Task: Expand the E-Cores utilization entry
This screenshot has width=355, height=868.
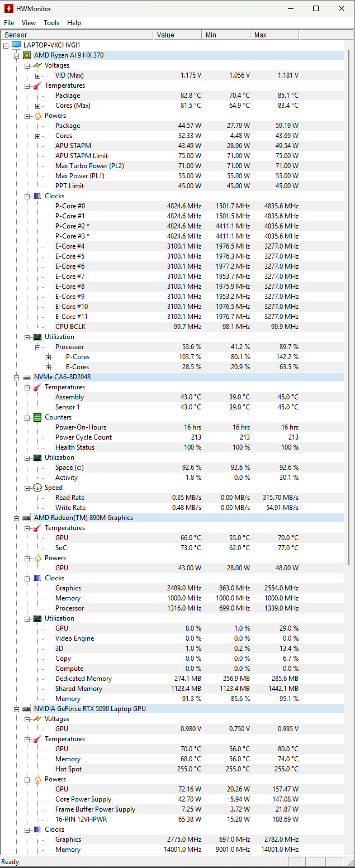Action: tap(49, 367)
